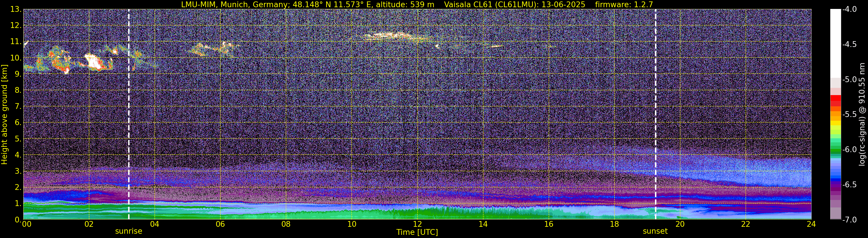Image resolution: width=868 pixels, height=238 pixels.
Task: Click the '5.' height axis tick label
Action: [x=18, y=139]
